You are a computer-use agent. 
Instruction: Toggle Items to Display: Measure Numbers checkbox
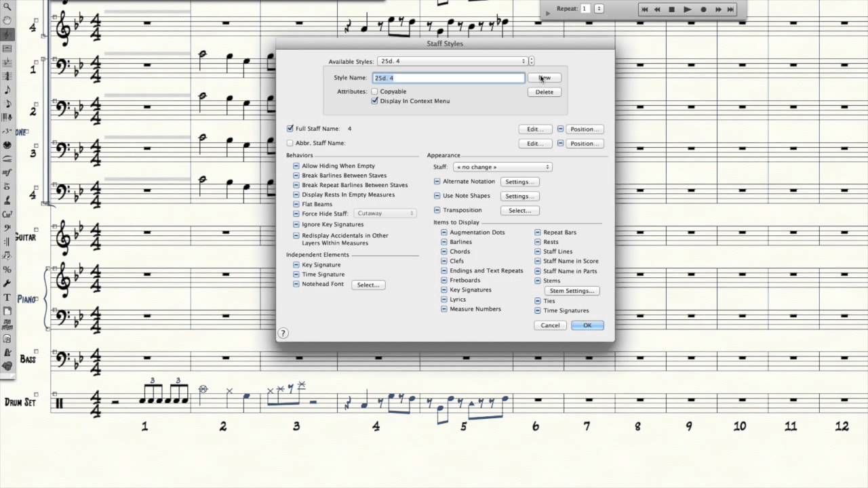[x=444, y=309]
